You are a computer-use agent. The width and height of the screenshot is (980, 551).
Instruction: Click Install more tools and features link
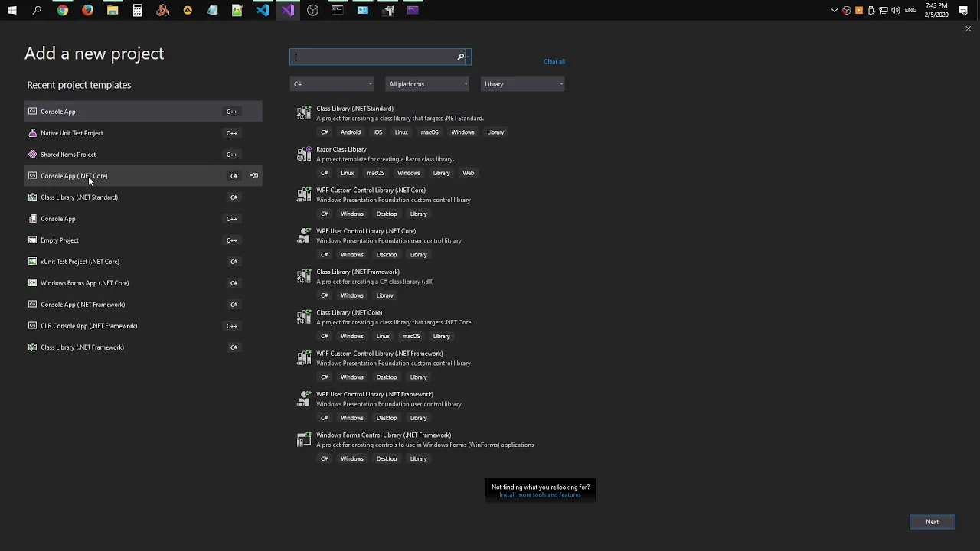[x=540, y=495]
